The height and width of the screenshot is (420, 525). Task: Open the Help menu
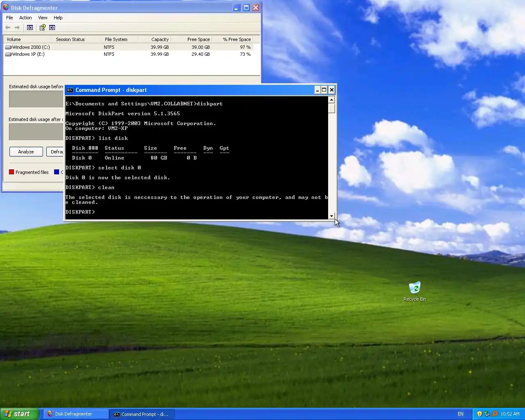(58, 18)
